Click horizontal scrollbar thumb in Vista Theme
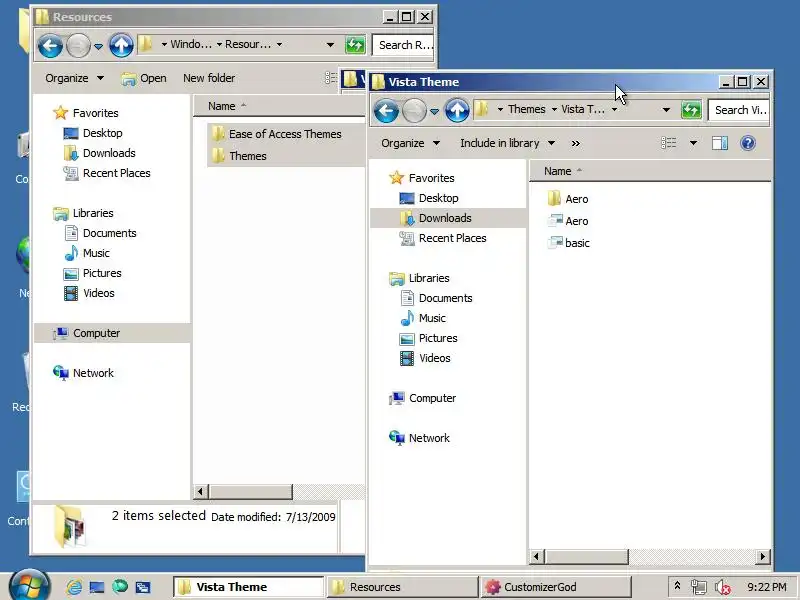The height and width of the screenshot is (600, 800). click(587, 557)
